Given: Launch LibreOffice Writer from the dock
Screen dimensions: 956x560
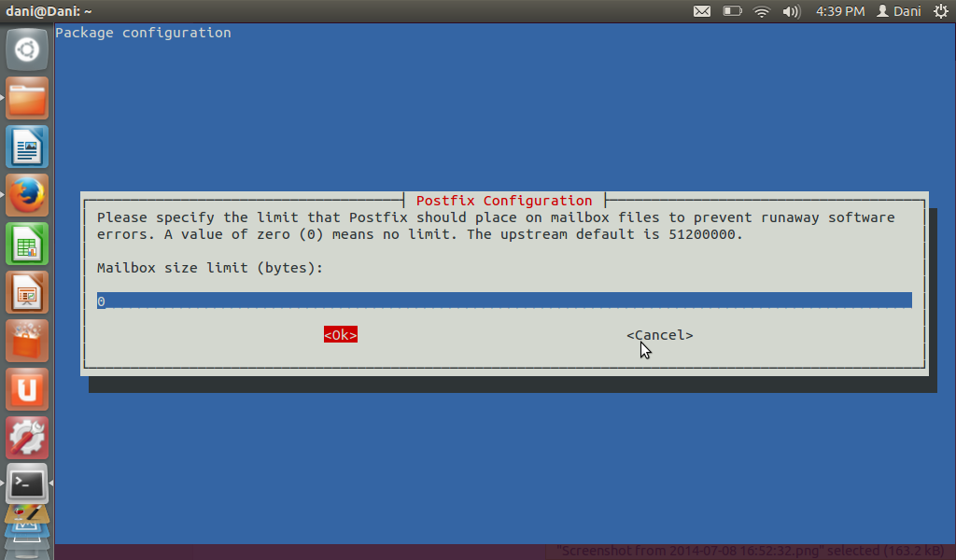Looking at the screenshot, I should point(27,147).
